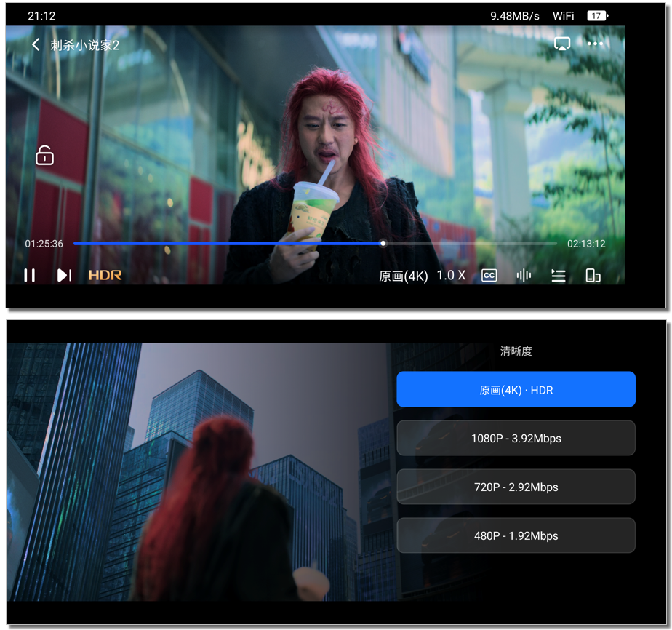672x630 pixels.
Task: Open the 原画(4K) quality selector
Action: point(404,276)
